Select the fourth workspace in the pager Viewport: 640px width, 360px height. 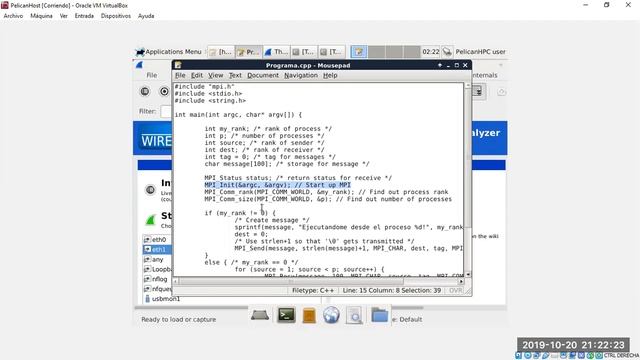click(412, 52)
